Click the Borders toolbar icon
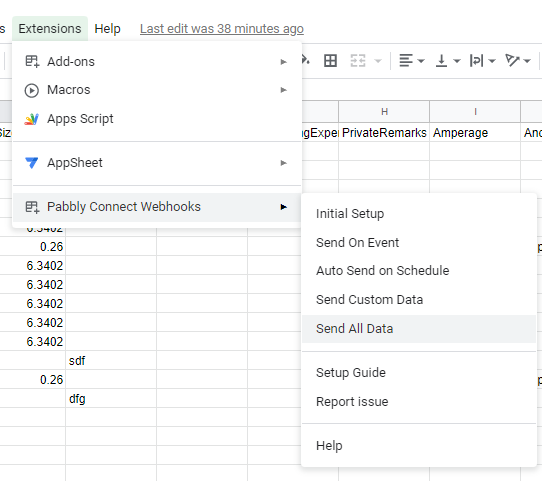542x481 pixels. (330, 61)
